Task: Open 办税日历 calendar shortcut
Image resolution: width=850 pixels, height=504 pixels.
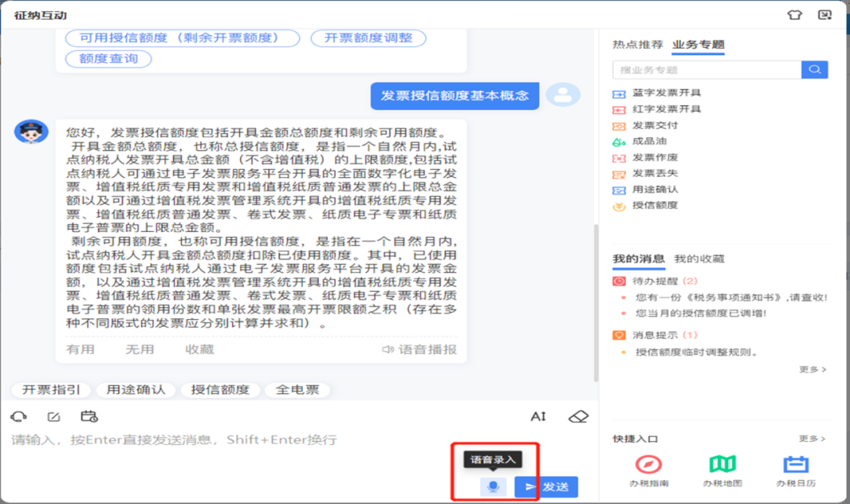Action: 796,470
